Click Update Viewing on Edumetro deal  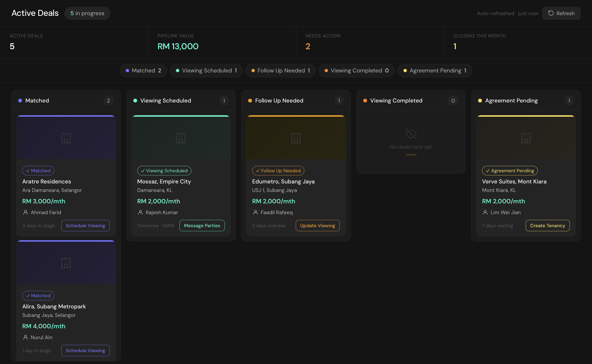(318, 226)
